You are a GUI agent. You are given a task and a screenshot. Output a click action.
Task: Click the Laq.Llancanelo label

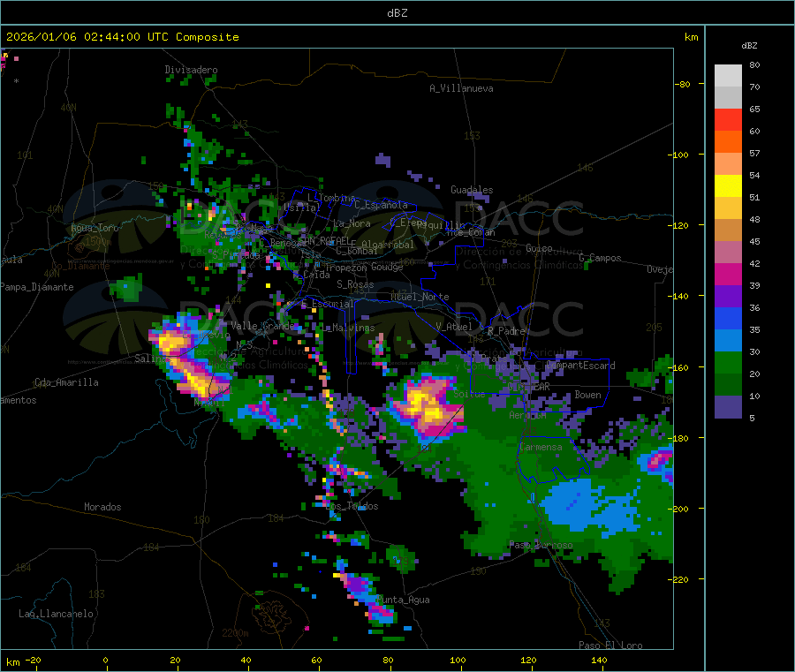coord(56,614)
